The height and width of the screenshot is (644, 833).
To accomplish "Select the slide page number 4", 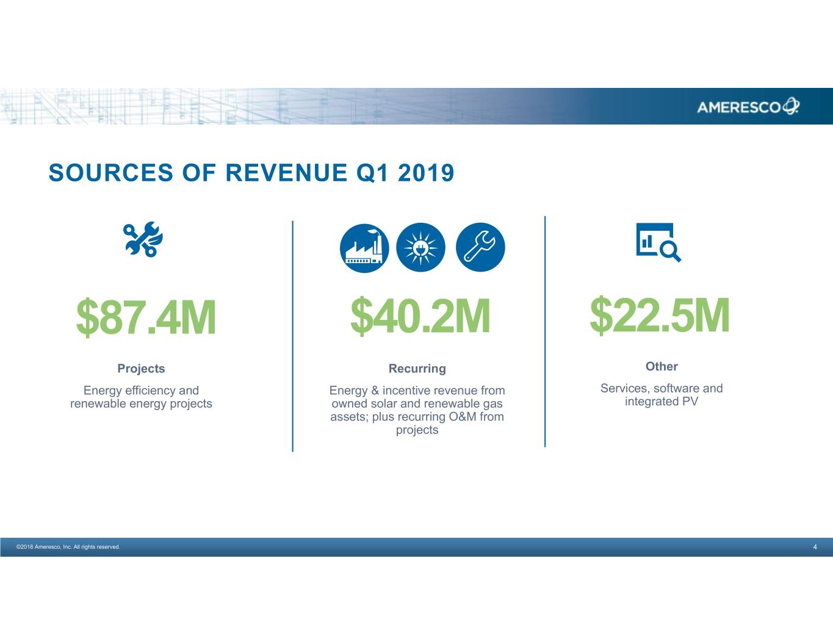I will (x=815, y=547).
